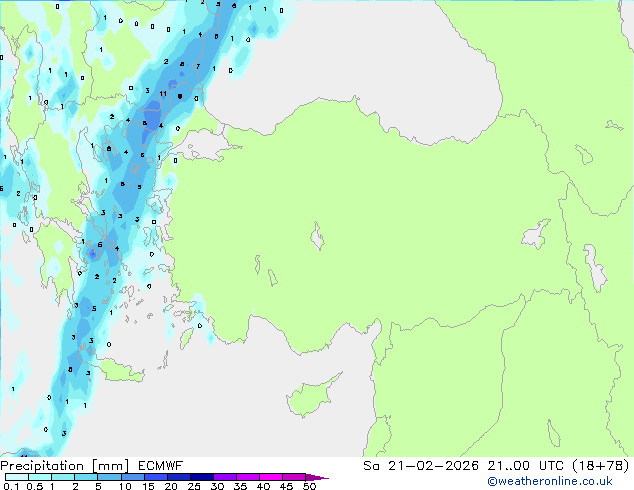Click the '0.5' legend scale label
The width and height of the screenshot is (634, 490).
pyautogui.click(x=35, y=486)
